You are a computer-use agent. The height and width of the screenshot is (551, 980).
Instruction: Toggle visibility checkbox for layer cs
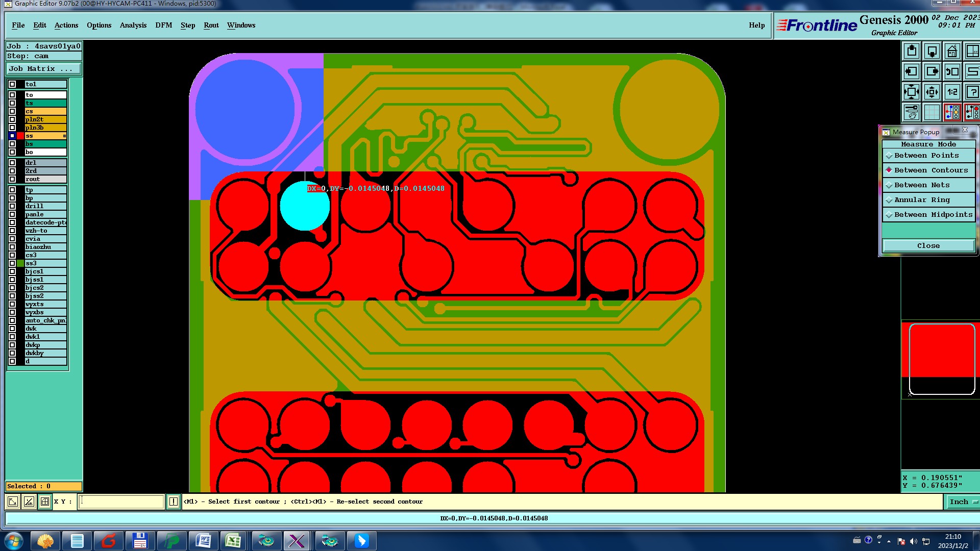coord(12,111)
